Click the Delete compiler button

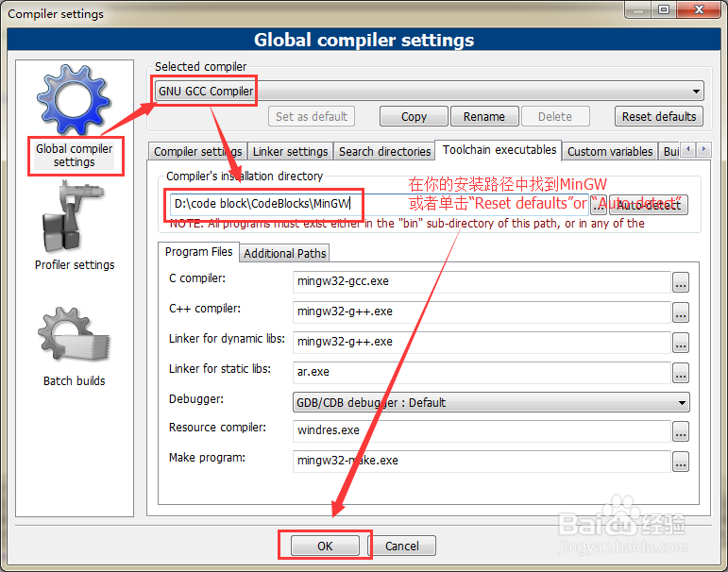pyautogui.click(x=555, y=116)
